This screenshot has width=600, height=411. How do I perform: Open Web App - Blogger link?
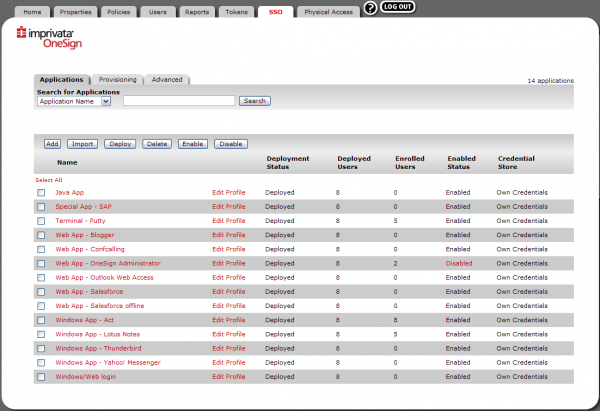(85, 235)
